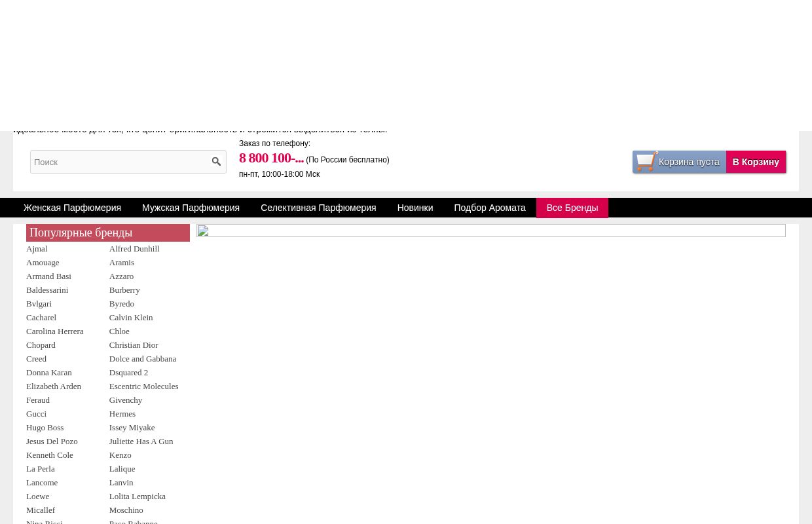Click the Feraud brand
The image size is (812, 524).
[x=38, y=400]
